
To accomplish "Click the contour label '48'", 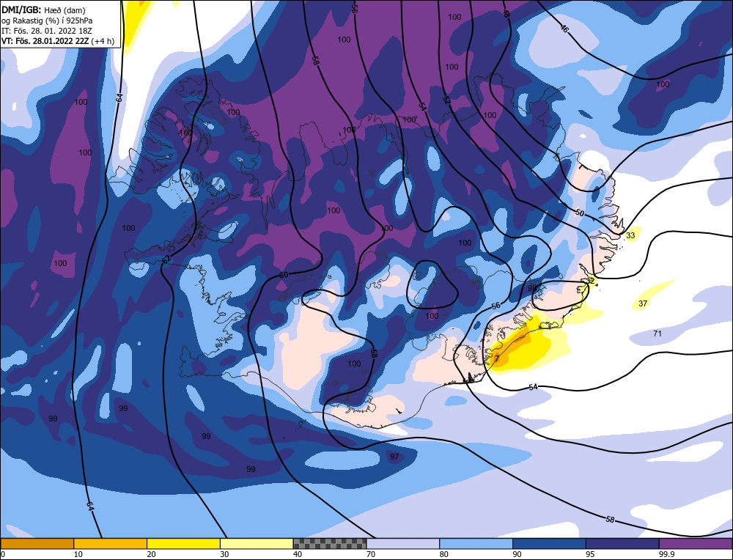I will pos(507,12).
